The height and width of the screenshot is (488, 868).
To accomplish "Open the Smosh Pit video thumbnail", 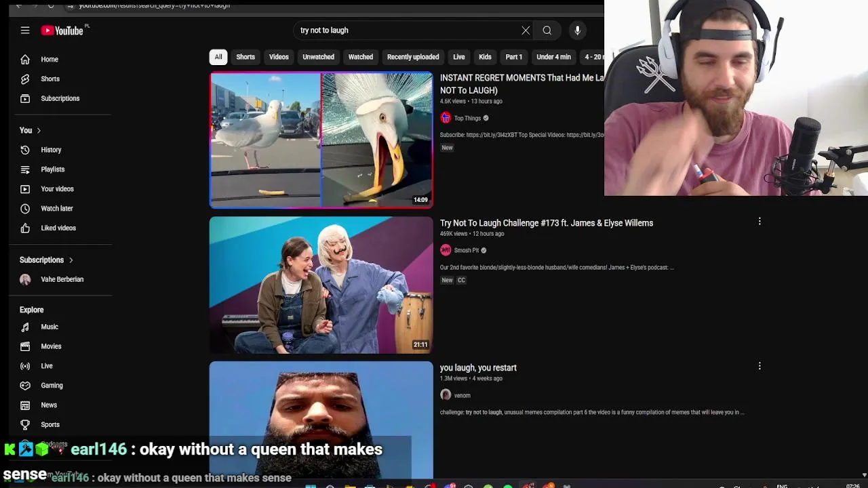I will (x=321, y=285).
